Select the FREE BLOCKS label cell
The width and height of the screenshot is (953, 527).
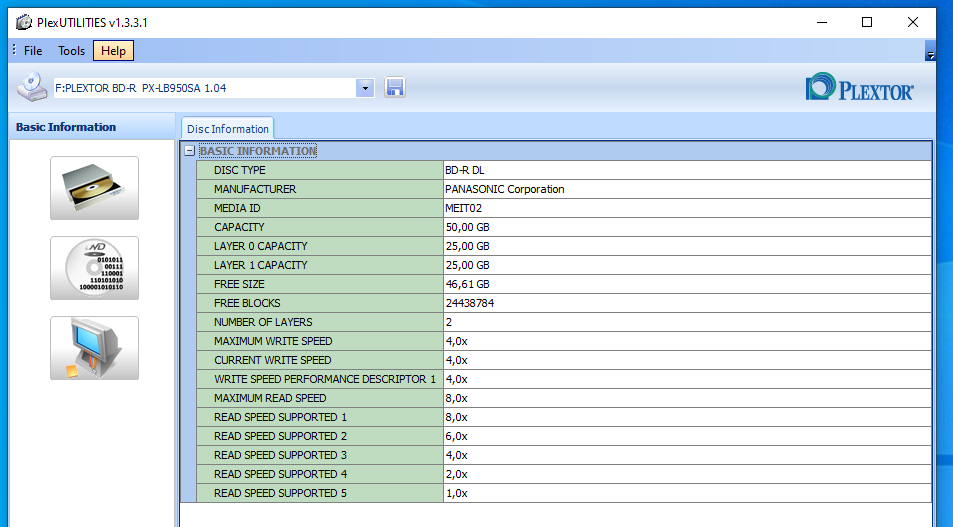[x=320, y=303]
